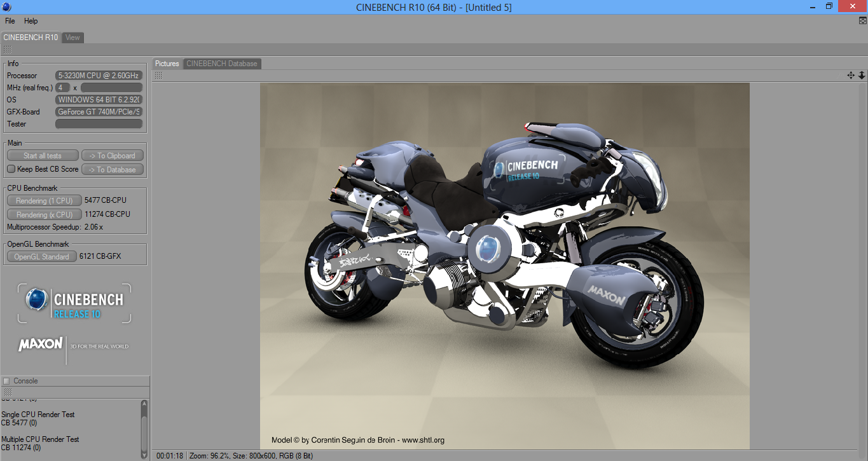This screenshot has width=868, height=461.
Task: Click the console scrollbar down arrow
Action: tap(144, 454)
